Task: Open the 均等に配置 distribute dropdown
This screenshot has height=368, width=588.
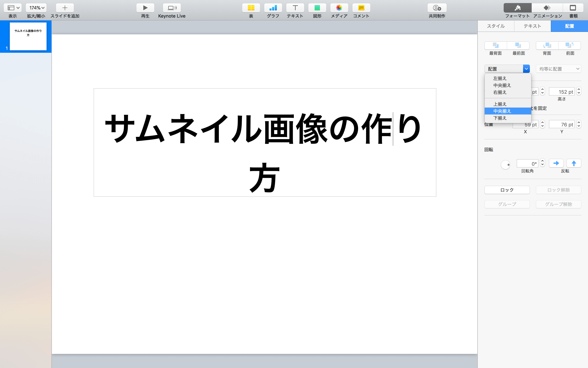Action: 558,69
